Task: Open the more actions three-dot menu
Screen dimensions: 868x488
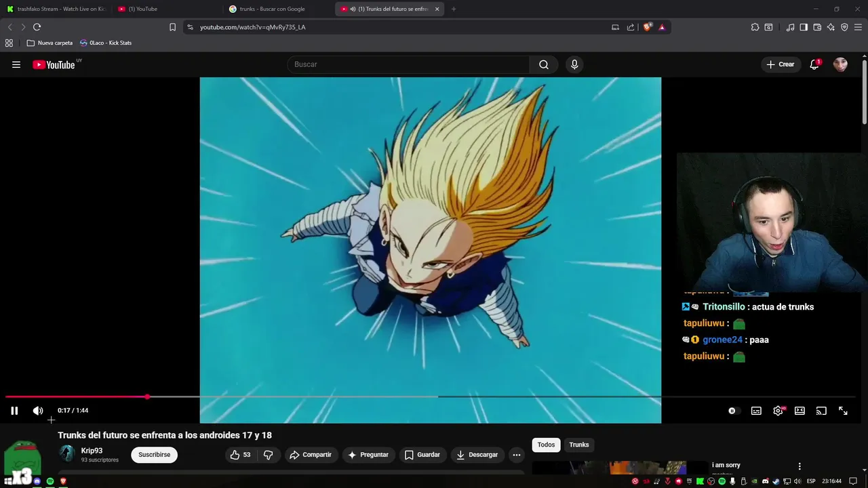Action: [x=516, y=455]
